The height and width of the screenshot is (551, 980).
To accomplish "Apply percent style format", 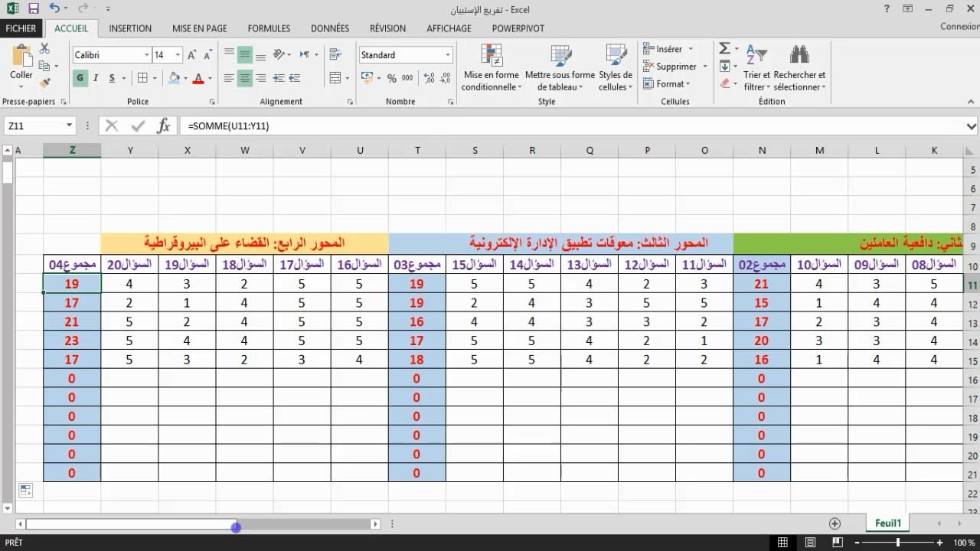I will point(392,78).
